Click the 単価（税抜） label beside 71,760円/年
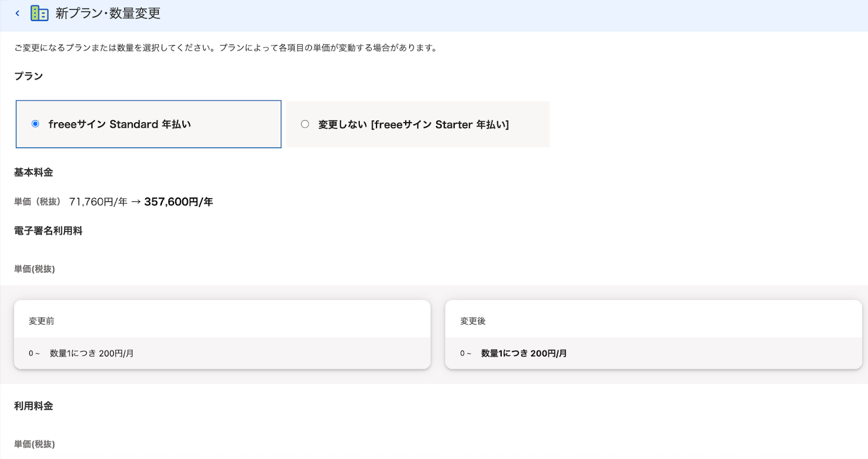The height and width of the screenshot is (459, 868). coord(37,202)
